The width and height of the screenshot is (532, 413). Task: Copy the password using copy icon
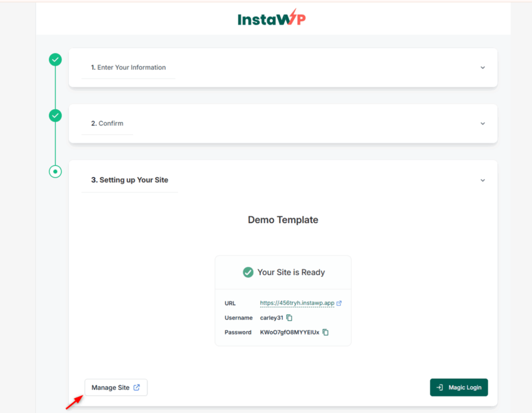click(326, 332)
